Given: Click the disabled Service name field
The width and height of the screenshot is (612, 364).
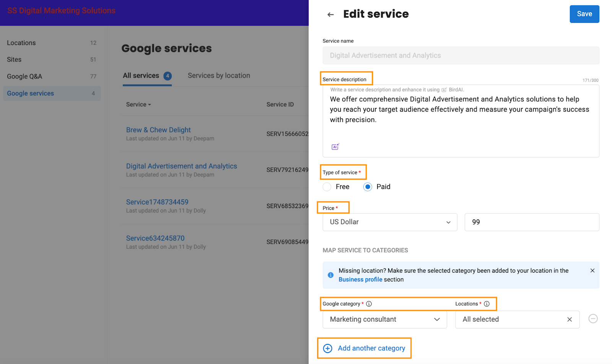Looking at the screenshot, I should click(461, 55).
